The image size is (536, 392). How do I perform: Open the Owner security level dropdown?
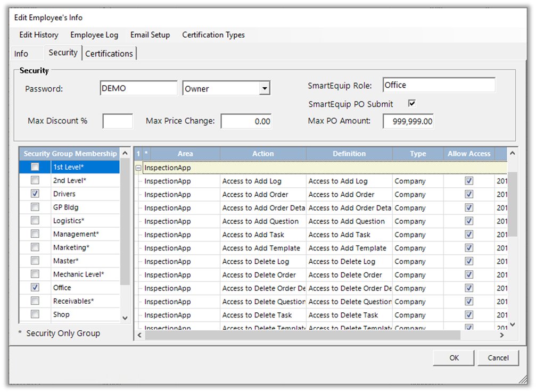click(x=265, y=89)
